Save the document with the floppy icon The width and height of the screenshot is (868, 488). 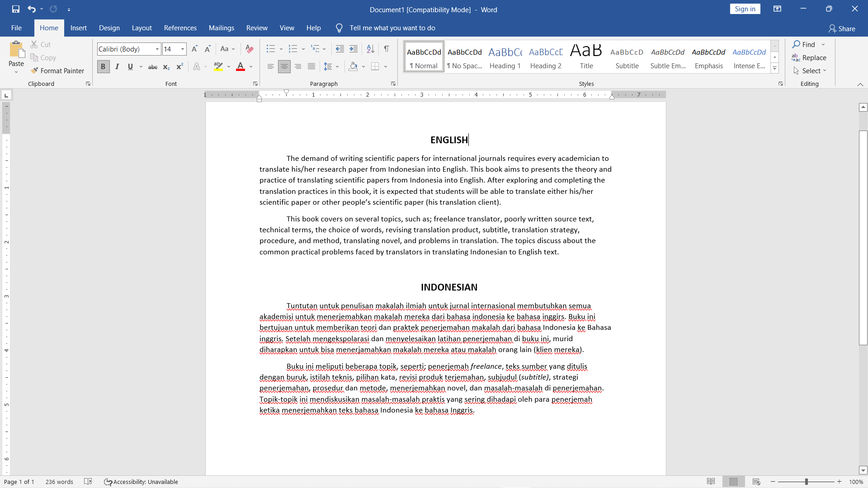pos(16,9)
